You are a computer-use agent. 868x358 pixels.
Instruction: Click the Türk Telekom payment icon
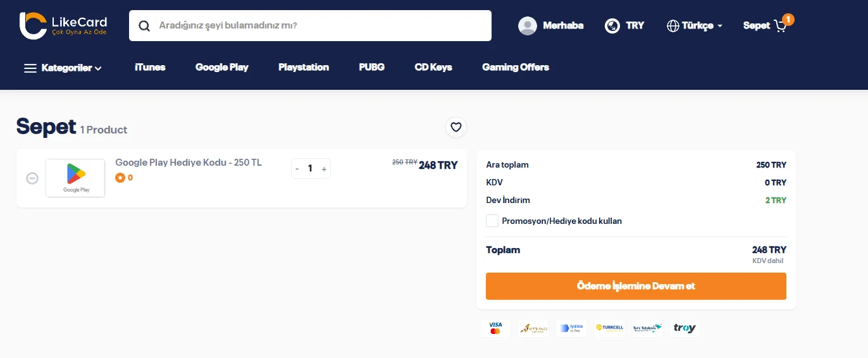(647, 328)
